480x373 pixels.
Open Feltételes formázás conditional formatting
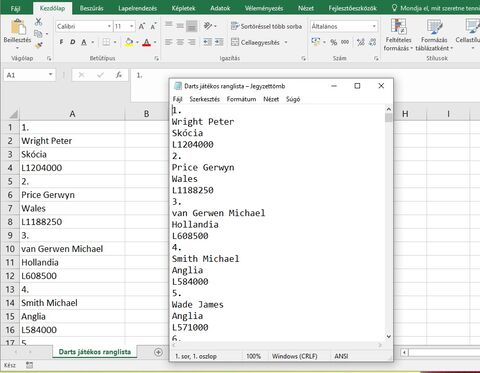tap(398, 35)
